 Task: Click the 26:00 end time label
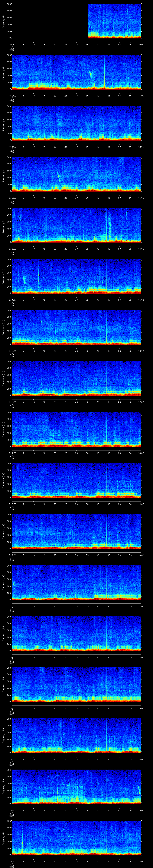141,862
